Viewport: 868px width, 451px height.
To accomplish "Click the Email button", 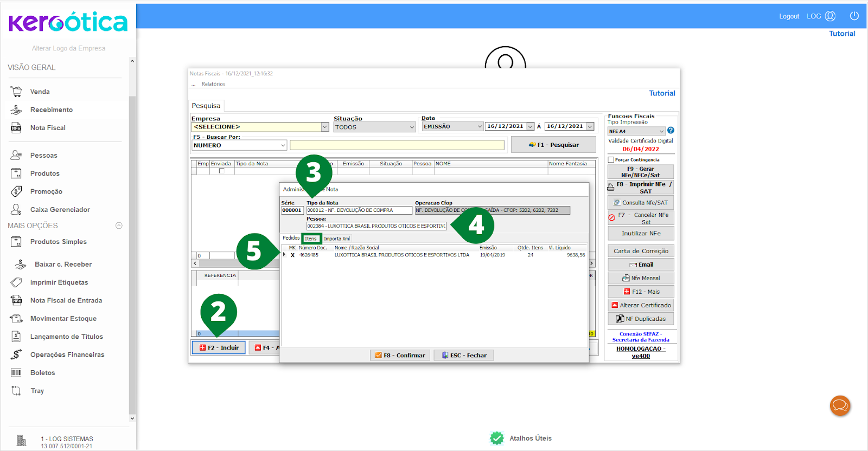I will pos(641,265).
